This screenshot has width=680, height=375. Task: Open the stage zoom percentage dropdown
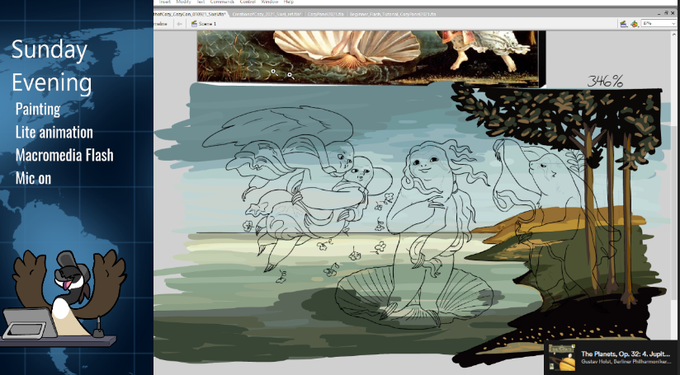tap(658, 23)
